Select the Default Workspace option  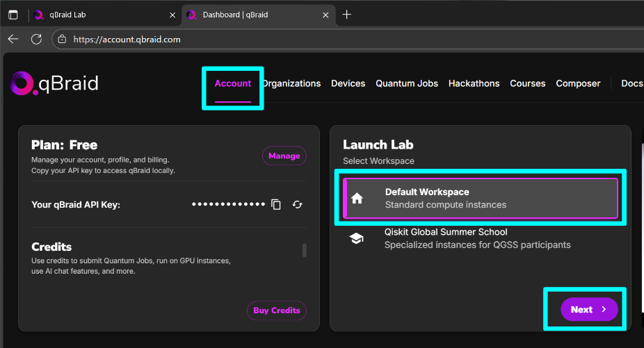click(481, 198)
